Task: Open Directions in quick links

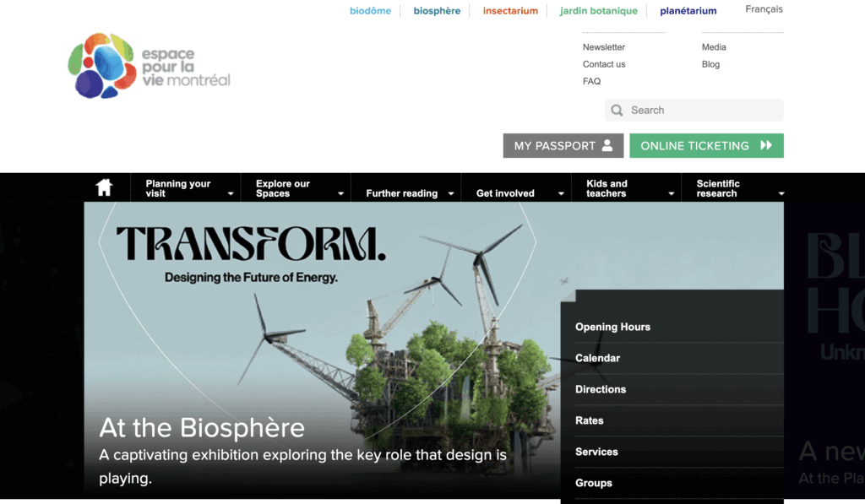Action: click(601, 389)
